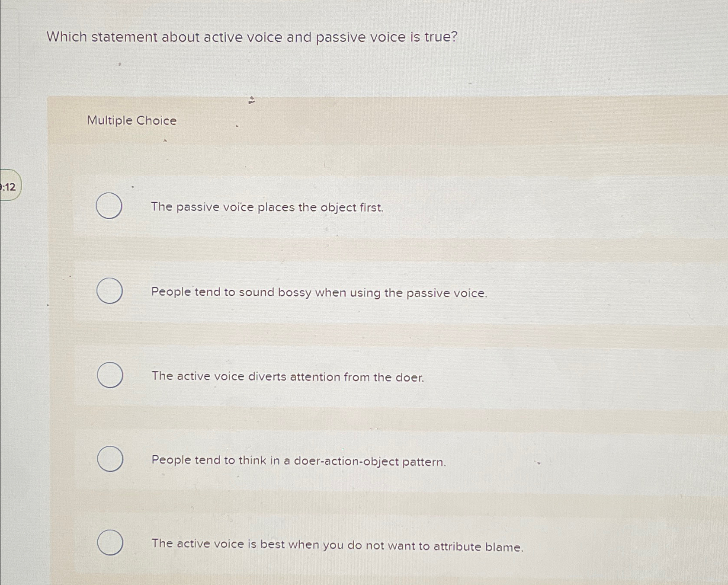This screenshot has height=585, width=728.
Task: Click the timer tab showing ':12' on the left edge
Action: pyautogui.click(x=9, y=187)
